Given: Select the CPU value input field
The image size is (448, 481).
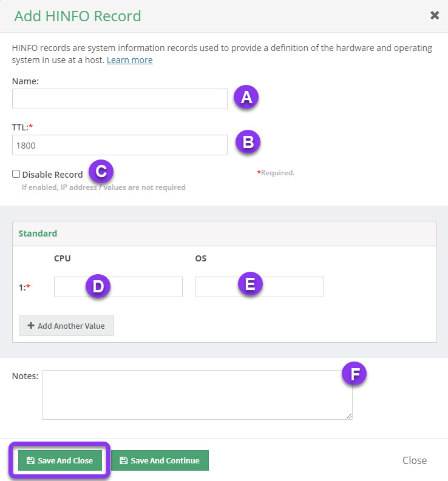Looking at the screenshot, I should [x=118, y=287].
